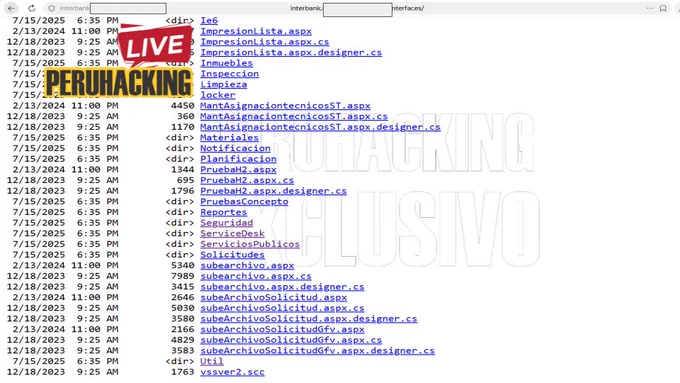Screen dimensions: 680x383
Task: Open MantAsignaciontecnicosST.aspx.cs link
Action: [x=294, y=116]
